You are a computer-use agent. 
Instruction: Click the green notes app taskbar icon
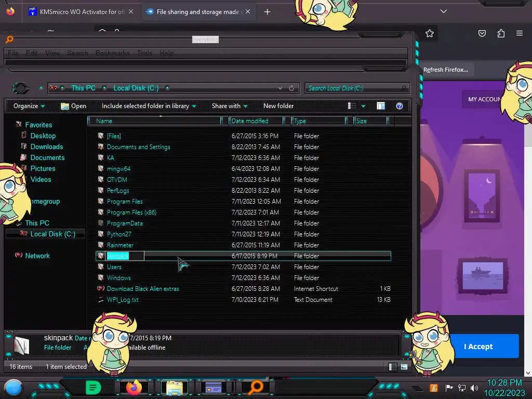(x=92, y=387)
